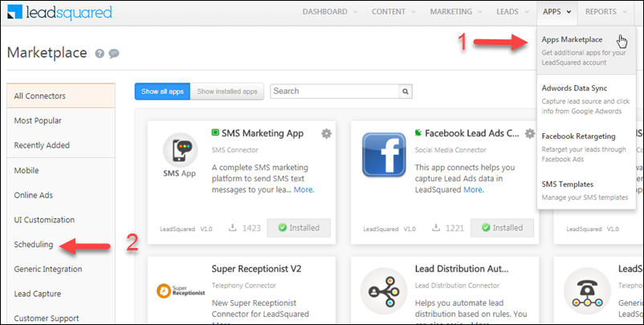Click Telephony Connector label
Image resolution: width=644 pixels, height=325 pixels.
point(244,286)
